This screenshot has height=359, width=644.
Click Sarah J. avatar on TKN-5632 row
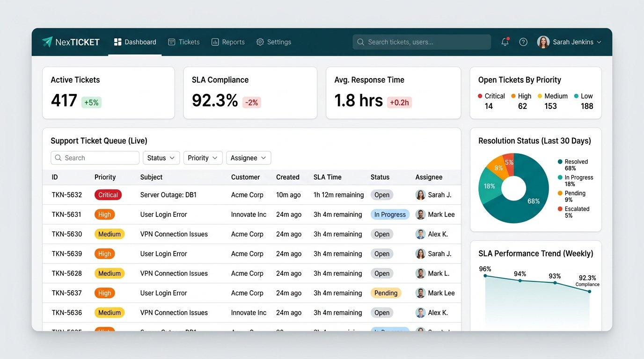tap(421, 195)
